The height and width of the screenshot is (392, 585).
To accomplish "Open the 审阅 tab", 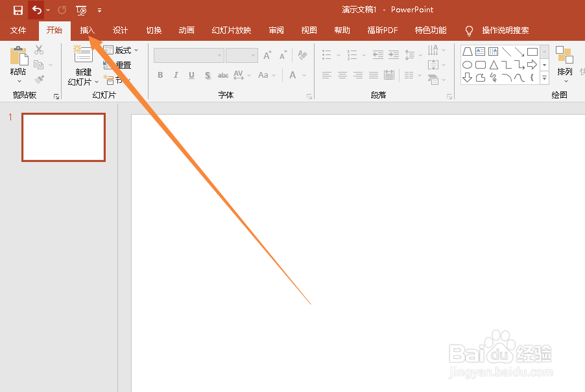I will (276, 30).
